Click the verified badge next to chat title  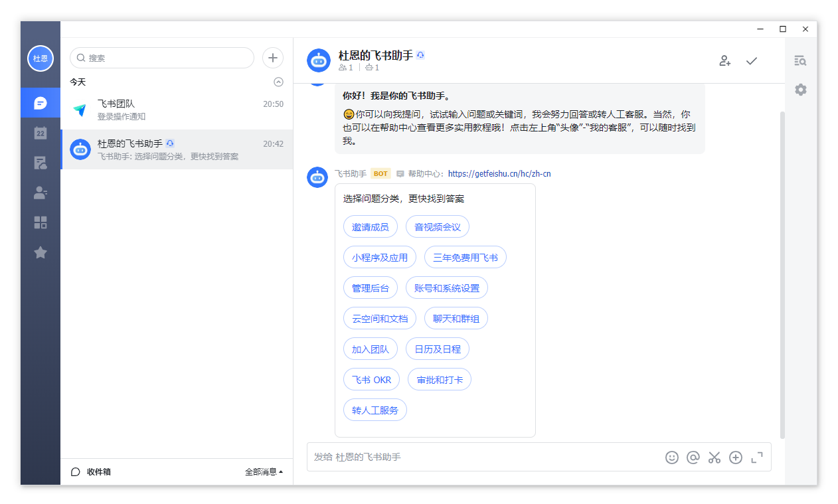point(420,55)
